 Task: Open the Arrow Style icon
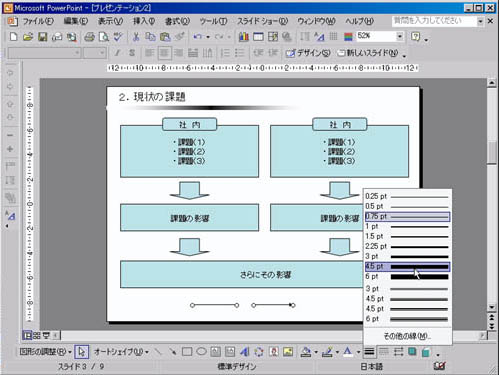click(399, 351)
